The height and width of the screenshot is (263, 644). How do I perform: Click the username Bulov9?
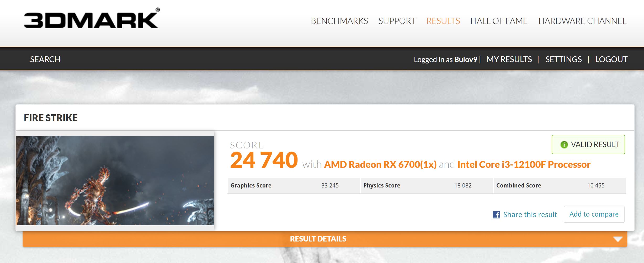[465, 60]
